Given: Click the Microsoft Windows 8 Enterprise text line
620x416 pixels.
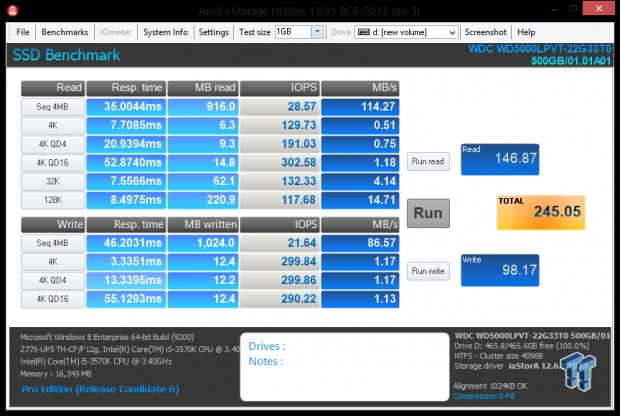Looking at the screenshot, I should point(107,337).
